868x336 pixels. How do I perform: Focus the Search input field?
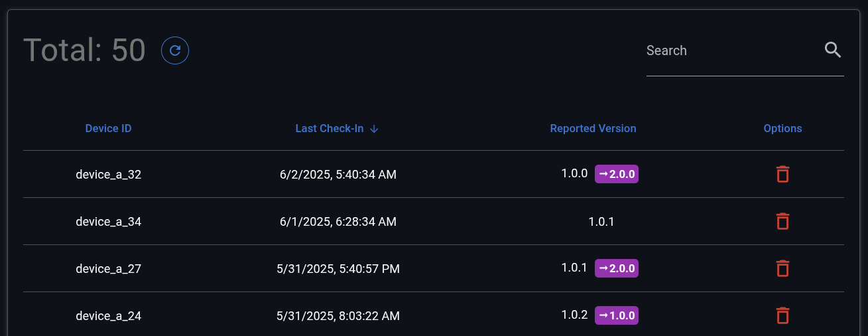coord(729,51)
